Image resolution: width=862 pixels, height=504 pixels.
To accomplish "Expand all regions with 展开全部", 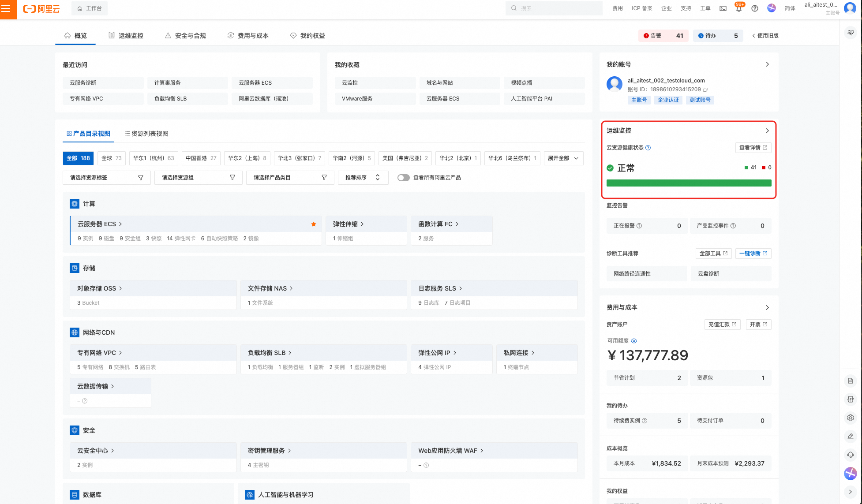I will 563,158.
